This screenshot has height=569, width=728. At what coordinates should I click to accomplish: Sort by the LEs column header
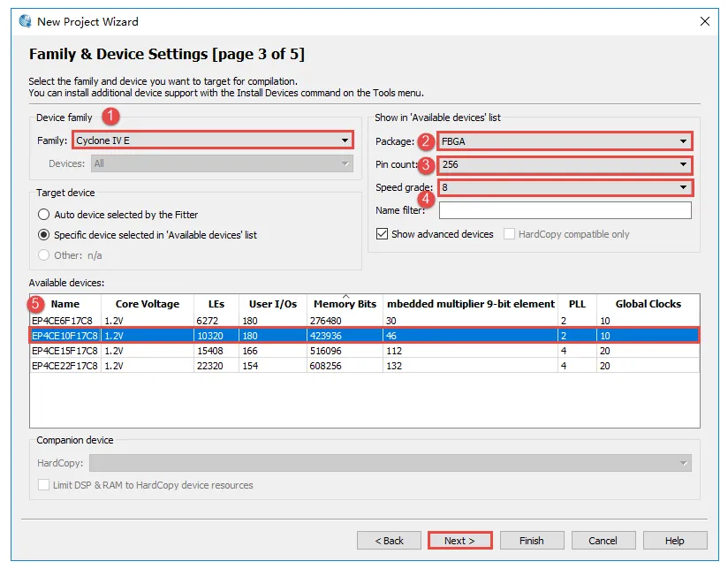[x=216, y=304]
